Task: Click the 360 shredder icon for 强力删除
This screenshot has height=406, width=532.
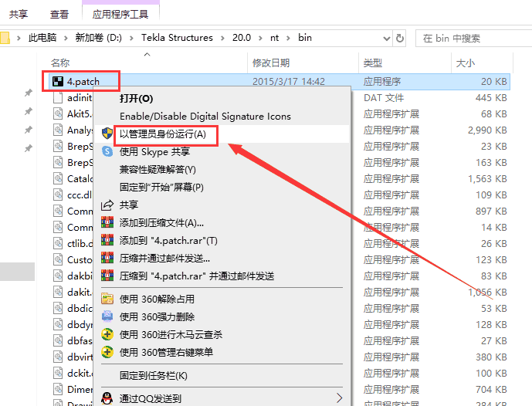Action: [107, 316]
